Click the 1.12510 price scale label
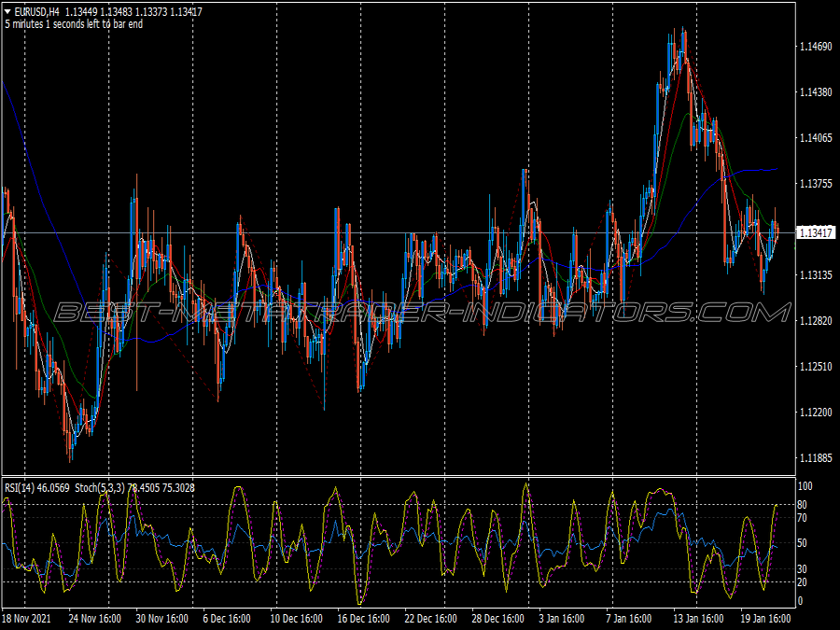The width and height of the screenshot is (840, 630). tap(816, 367)
